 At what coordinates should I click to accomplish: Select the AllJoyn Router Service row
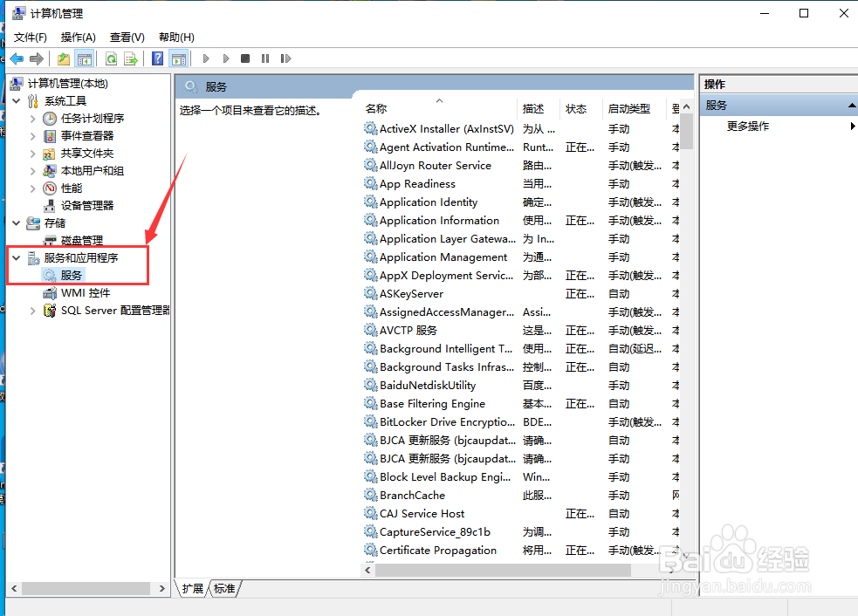521,165
